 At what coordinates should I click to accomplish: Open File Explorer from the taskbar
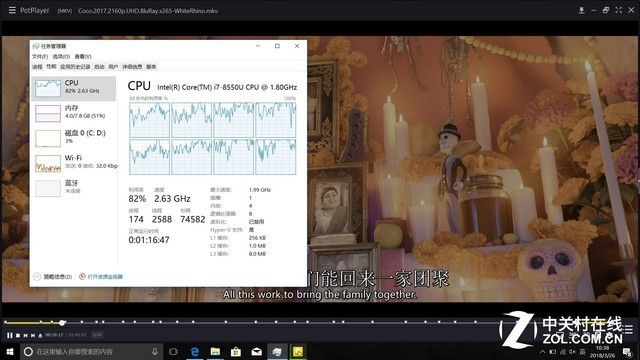tap(215, 351)
